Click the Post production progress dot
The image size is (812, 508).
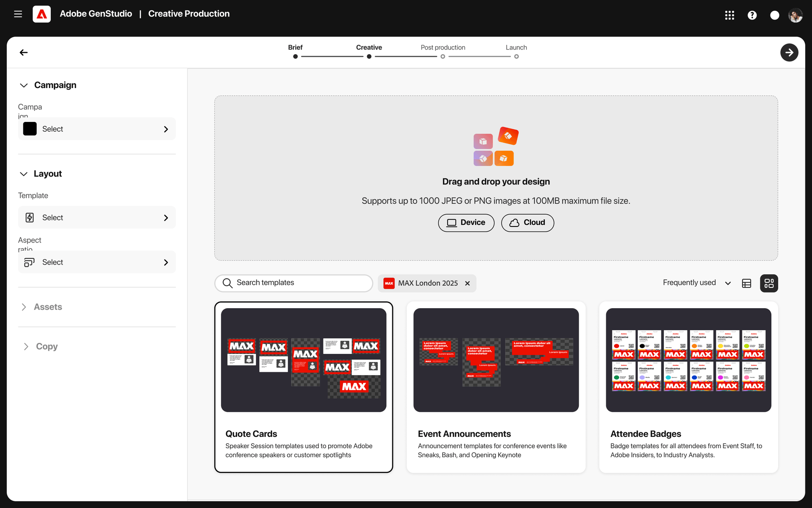[x=443, y=57]
